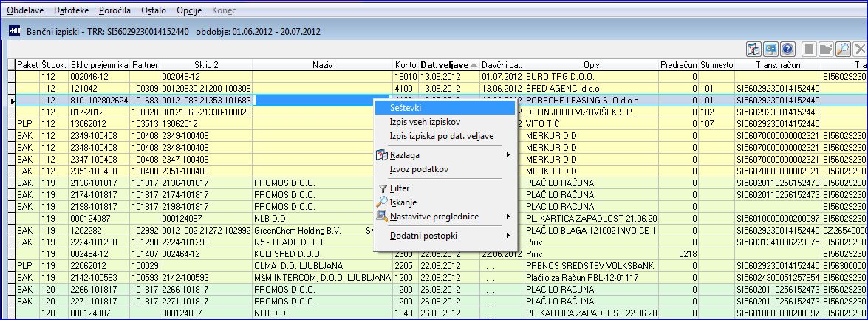Select Davčni dat. cell 01.07.2012

tap(502, 76)
